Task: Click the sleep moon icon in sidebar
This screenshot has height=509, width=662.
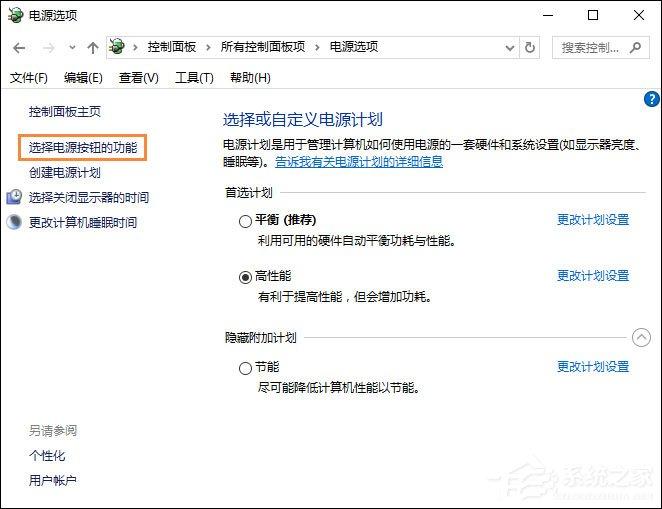Action: pyautogui.click(x=14, y=222)
